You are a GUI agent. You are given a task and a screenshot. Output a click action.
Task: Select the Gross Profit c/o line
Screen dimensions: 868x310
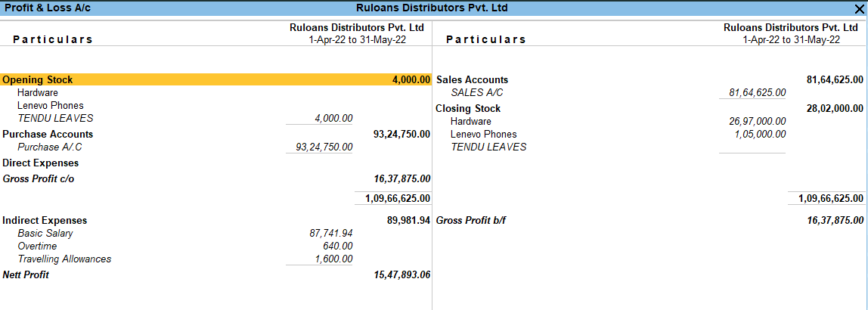39,179
